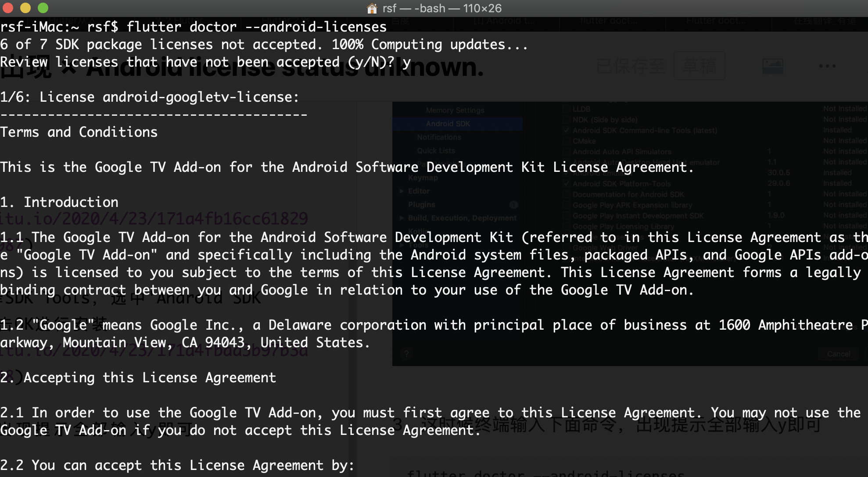Select Keymap in Preferences sidebar
Viewport: 868px width, 477px height.
coord(423,178)
